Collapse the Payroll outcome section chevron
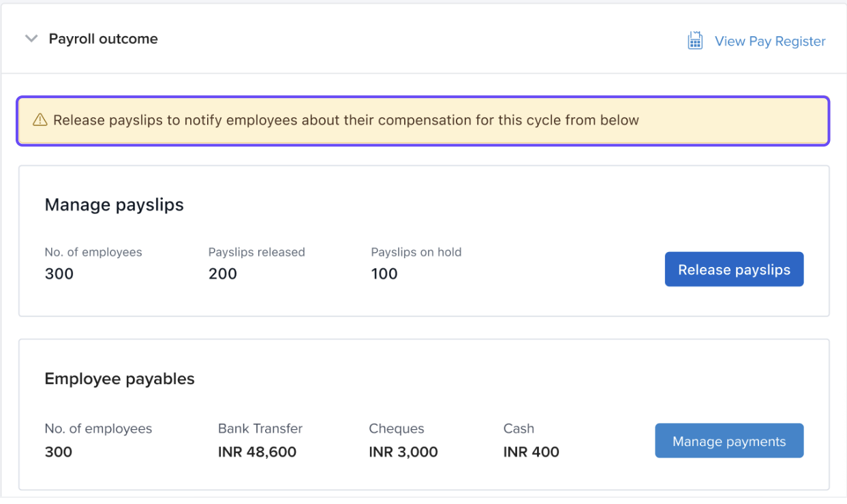The width and height of the screenshot is (847, 504). 31,39
